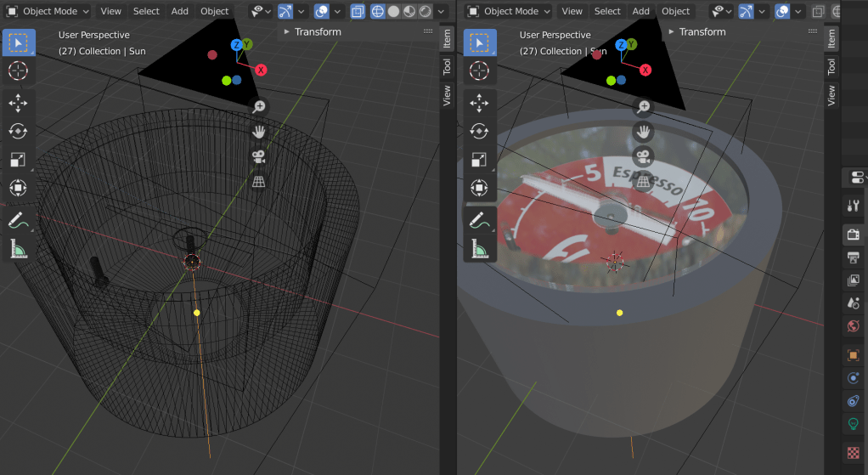Switch left viewport to solid shading
Viewport: 868px width, 475px height.
(x=393, y=11)
